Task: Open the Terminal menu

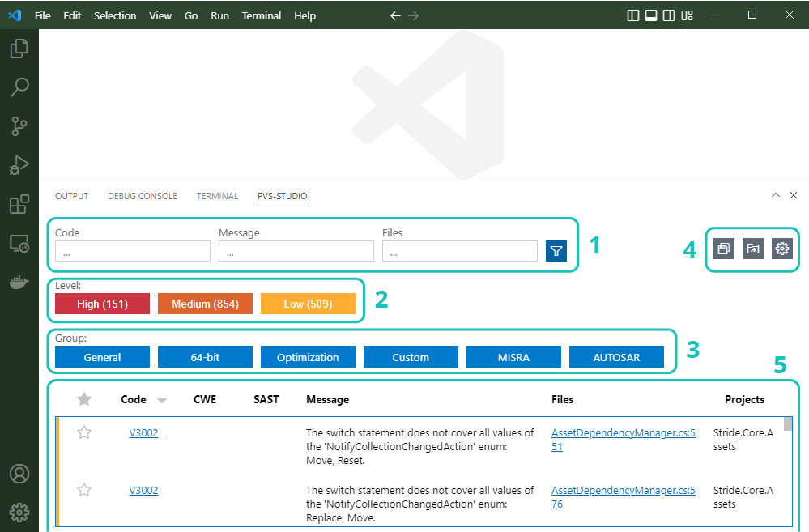Action: [x=262, y=16]
